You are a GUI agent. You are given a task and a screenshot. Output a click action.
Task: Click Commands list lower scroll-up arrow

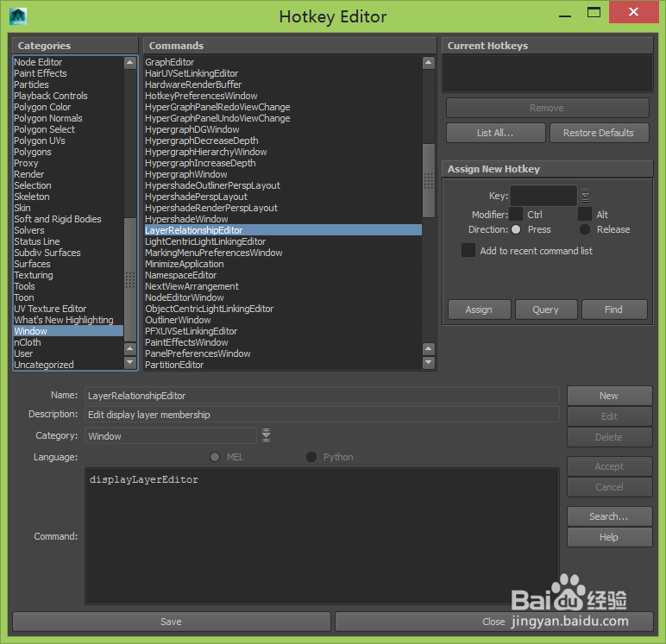[x=429, y=349]
